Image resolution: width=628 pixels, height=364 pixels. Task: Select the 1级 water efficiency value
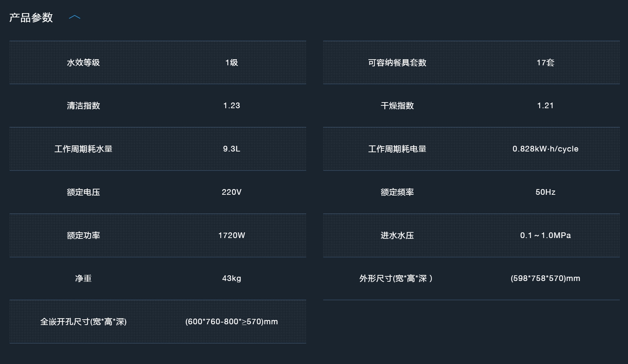(x=232, y=63)
